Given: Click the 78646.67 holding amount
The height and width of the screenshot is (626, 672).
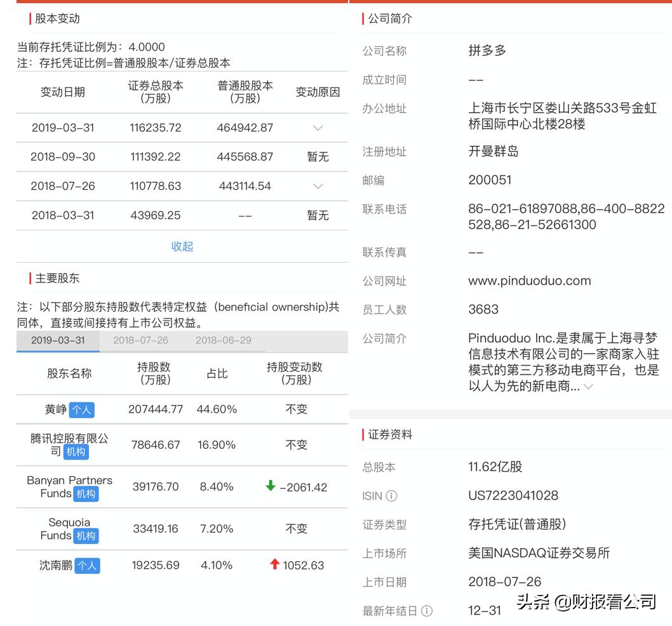Looking at the screenshot, I should 156,445.
